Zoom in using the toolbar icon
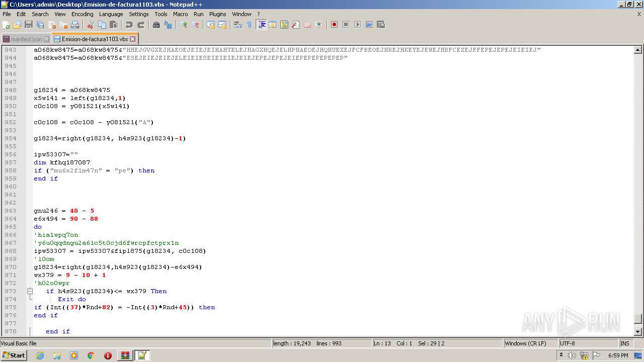This screenshot has height=362, width=644. click(x=184, y=25)
